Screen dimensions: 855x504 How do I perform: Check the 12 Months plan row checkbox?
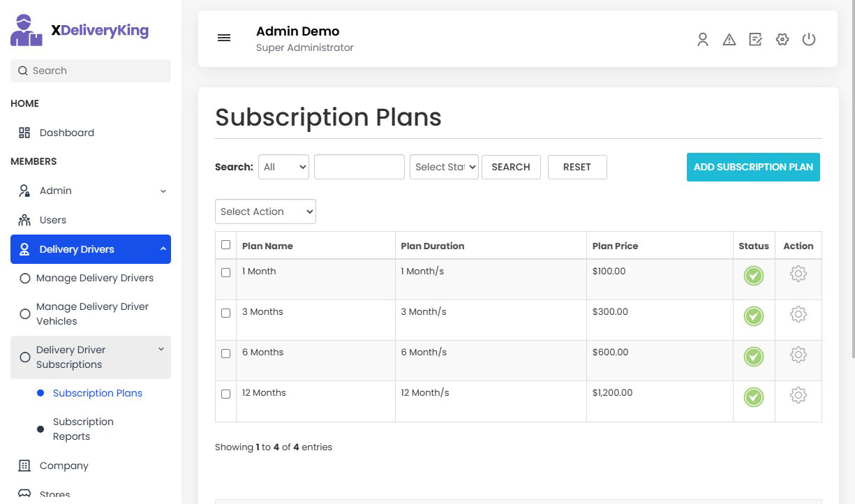225,394
